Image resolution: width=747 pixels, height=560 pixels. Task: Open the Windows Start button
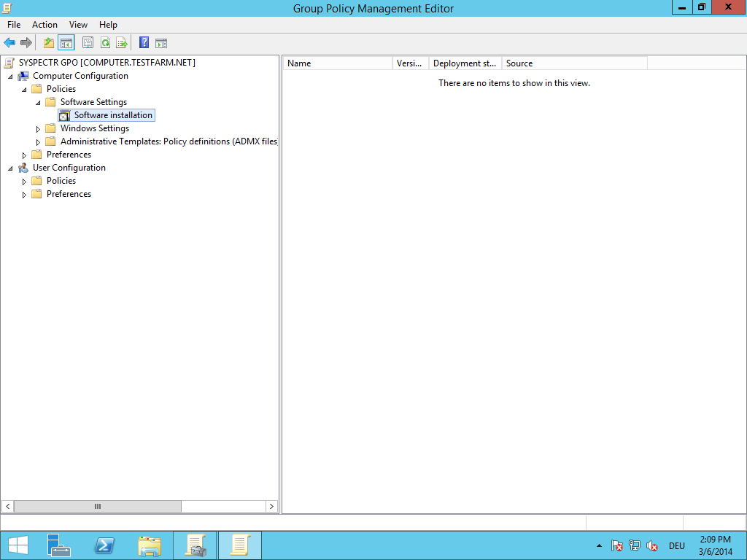[18, 545]
